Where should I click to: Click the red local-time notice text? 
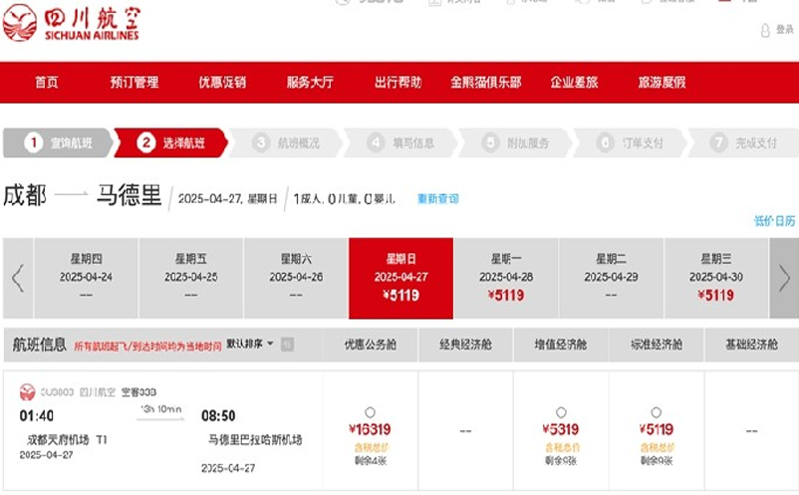(x=148, y=346)
